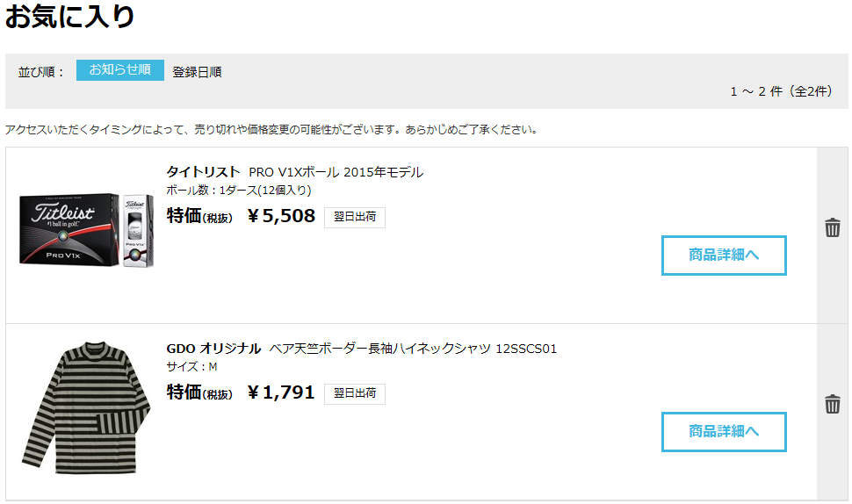
Task: Click the 1～2件 (全2件) result count
Action: click(781, 91)
